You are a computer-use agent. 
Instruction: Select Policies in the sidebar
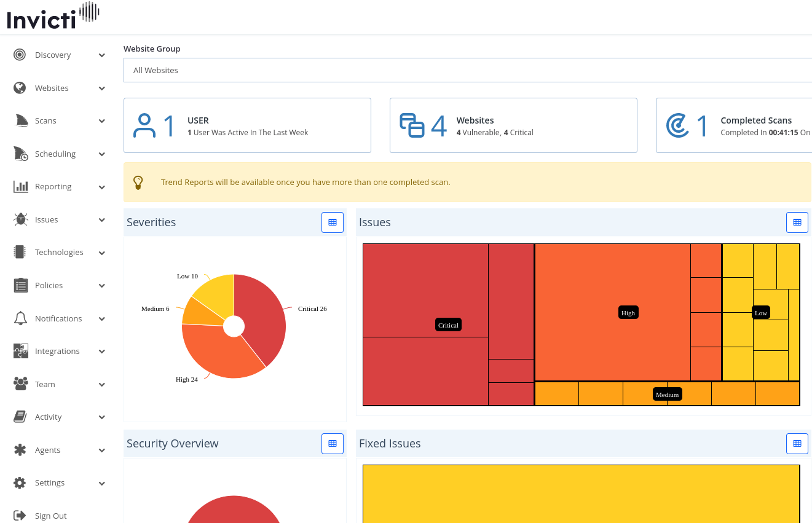point(47,285)
